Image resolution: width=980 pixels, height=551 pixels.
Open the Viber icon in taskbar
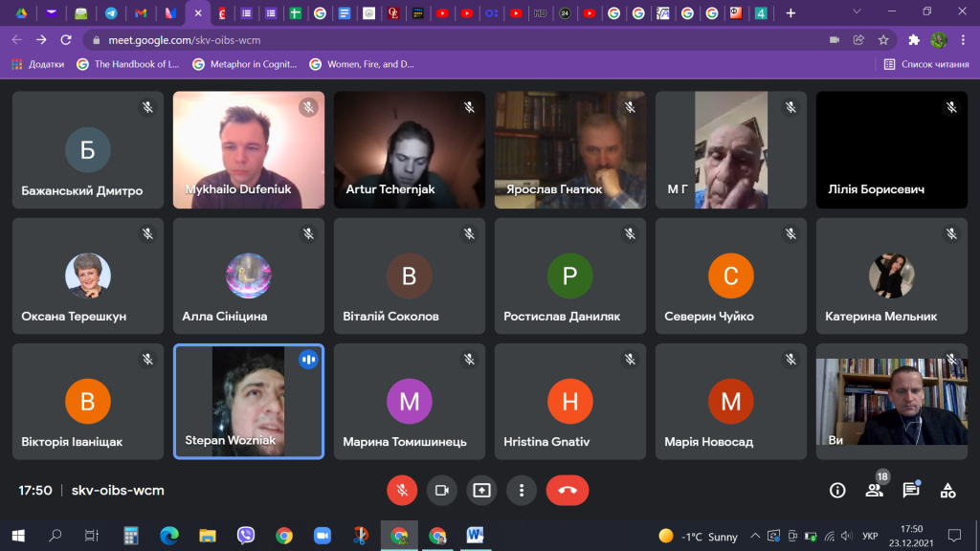pyautogui.click(x=246, y=536)
